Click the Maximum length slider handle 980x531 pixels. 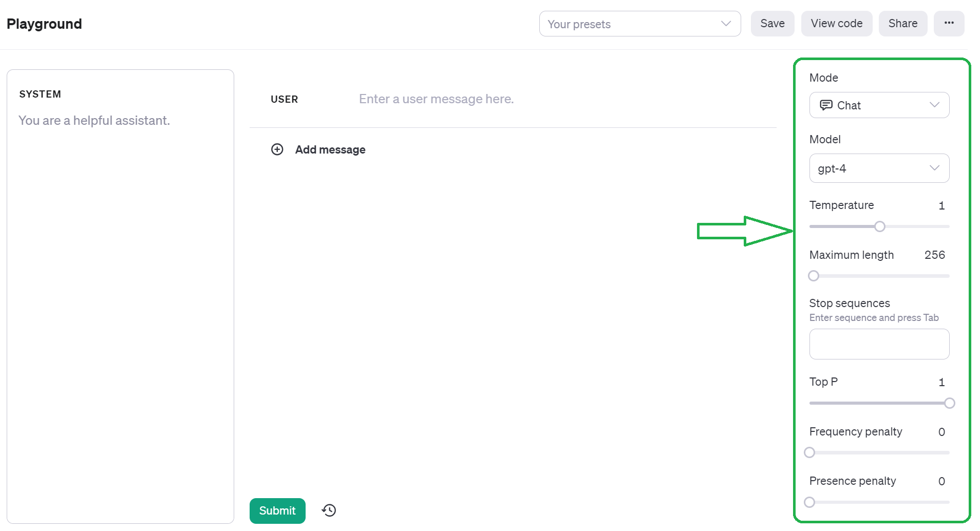814,276
